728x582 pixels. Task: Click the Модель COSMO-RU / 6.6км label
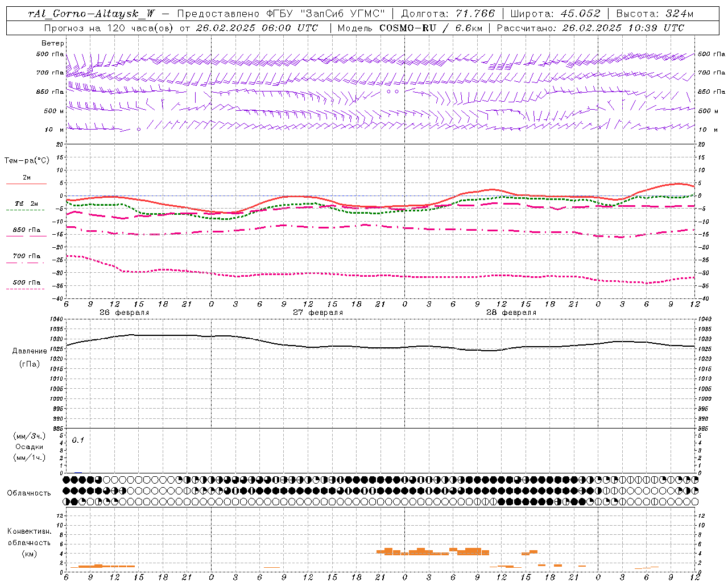coord(410,28)
